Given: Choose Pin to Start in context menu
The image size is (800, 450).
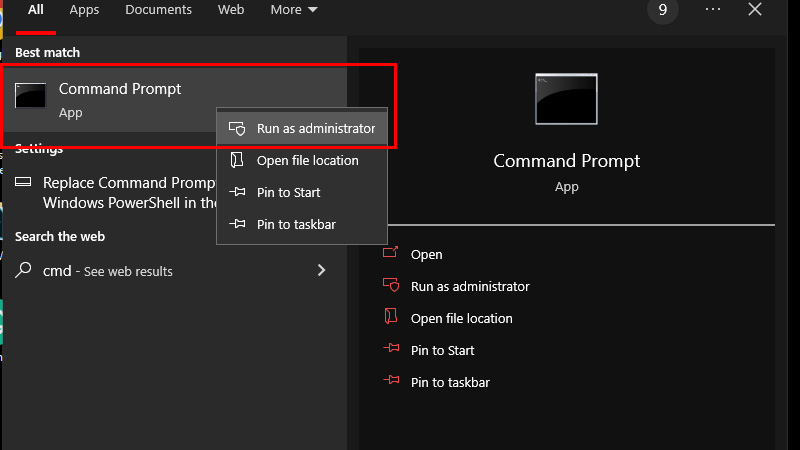Looking at the screenshot, I should point(302,192).
